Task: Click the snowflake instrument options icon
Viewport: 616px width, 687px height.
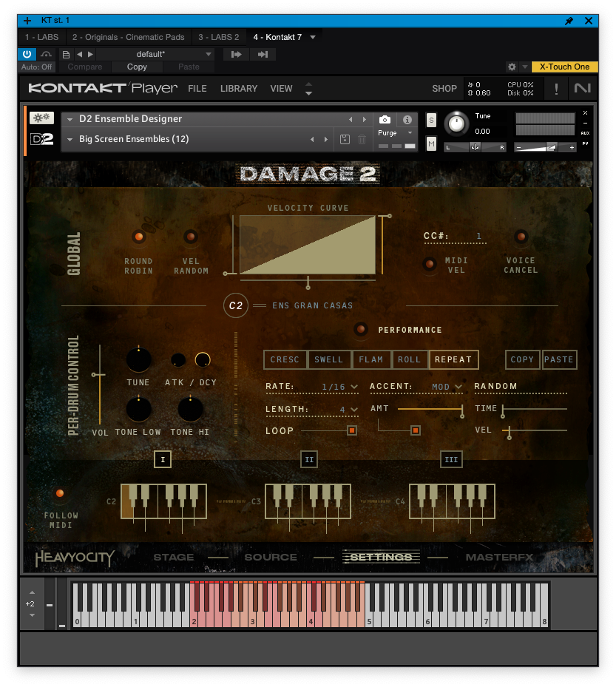Action: 41,118
